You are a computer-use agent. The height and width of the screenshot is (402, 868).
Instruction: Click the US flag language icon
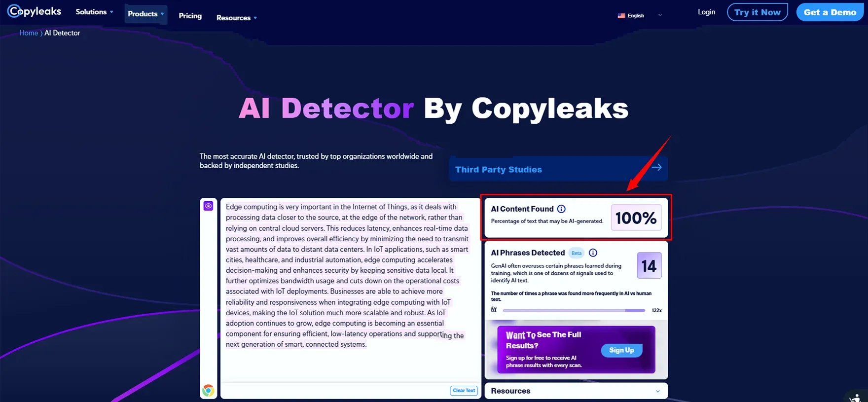(621, 16)
